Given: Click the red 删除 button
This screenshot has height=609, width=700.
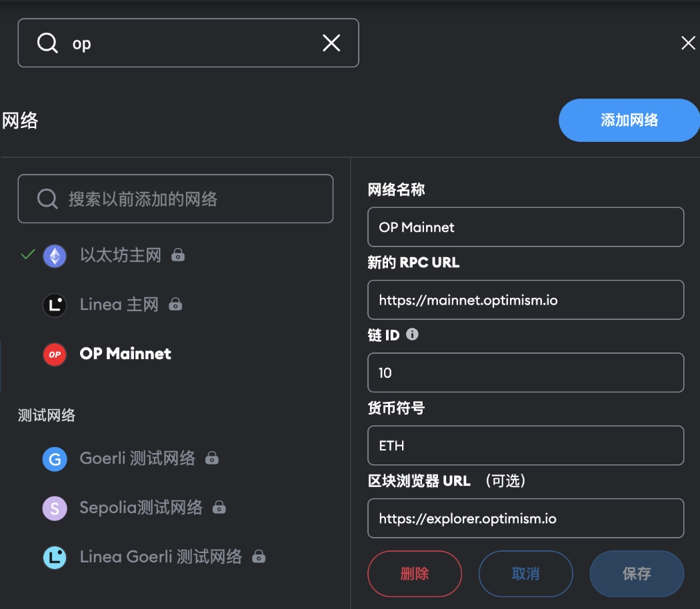Looking at the screenshot, I should pos(415,574).
